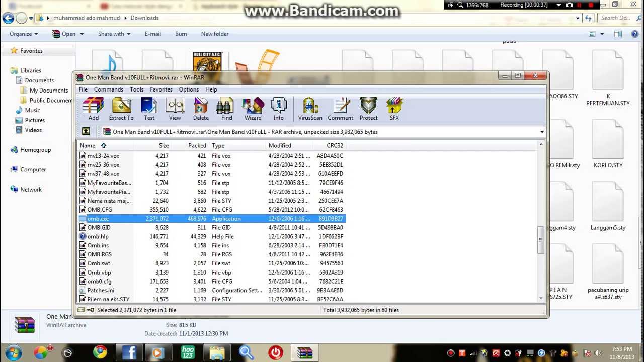Select Network in the navigation pane
Screen dimensions: 644x362
[x=31, y=190]
